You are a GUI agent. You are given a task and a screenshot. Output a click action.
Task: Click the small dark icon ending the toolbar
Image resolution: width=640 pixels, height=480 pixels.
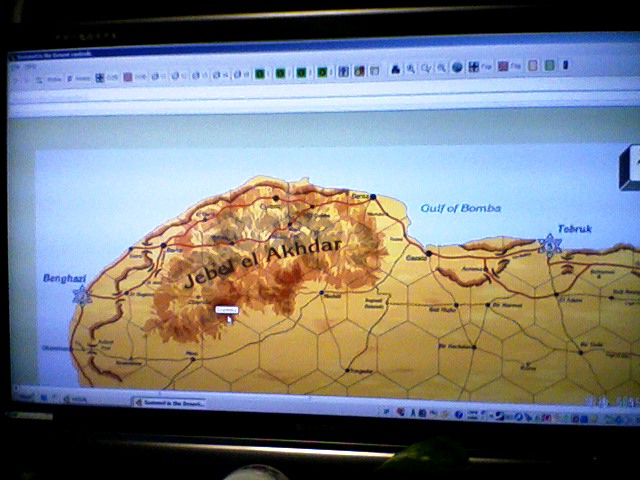pos(566,64)
